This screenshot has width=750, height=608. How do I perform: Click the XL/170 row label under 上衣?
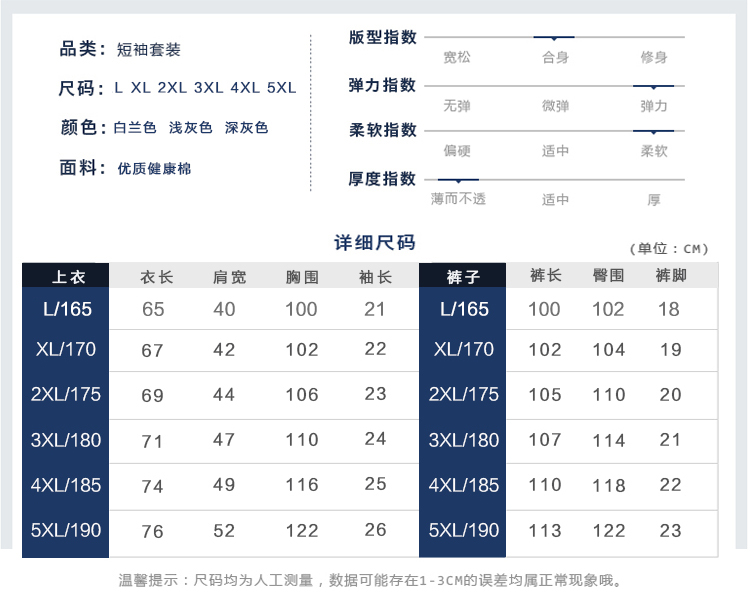pos(66,349)
